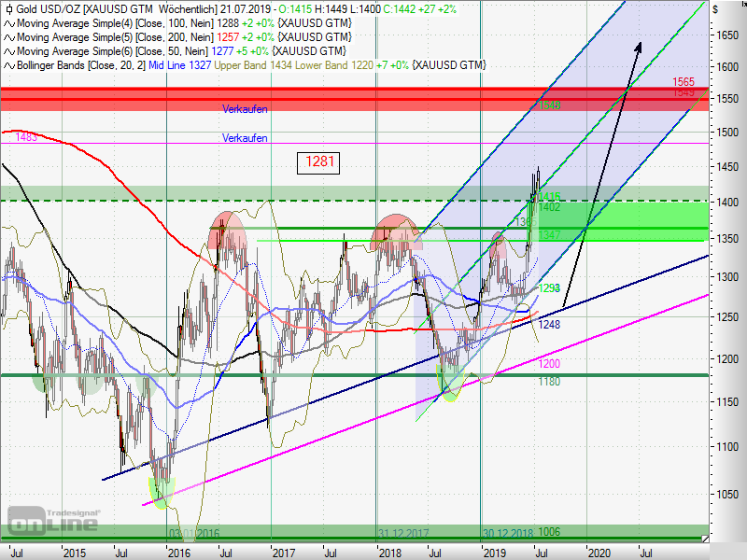Click the Verkaufen label on magenta line
Screen dimensions: 747x560
[x=245, y=138]
